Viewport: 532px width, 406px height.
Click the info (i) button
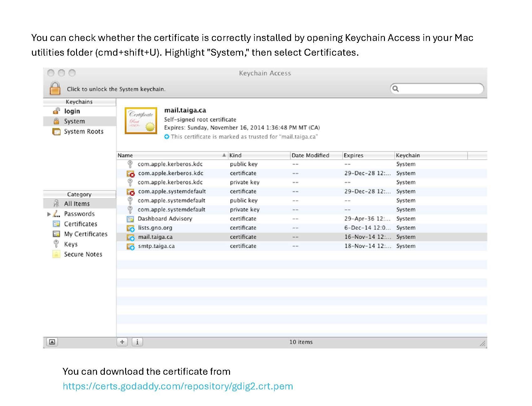tap(137, 342)
